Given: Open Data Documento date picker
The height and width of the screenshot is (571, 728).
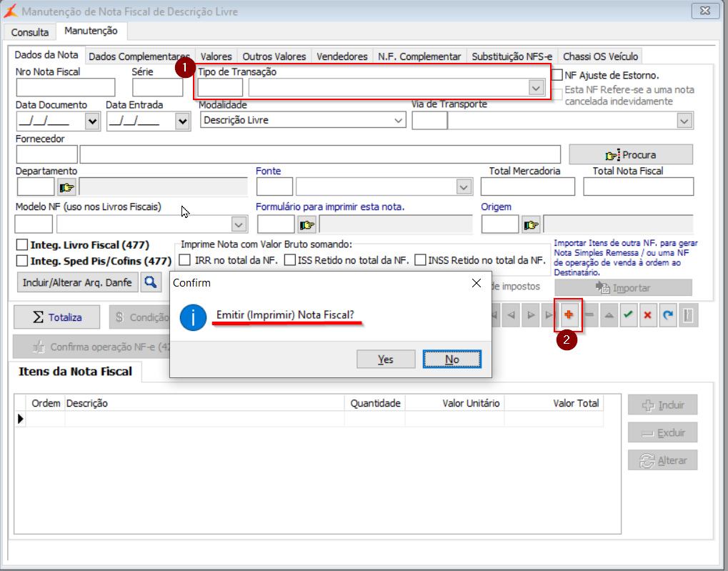Looking at the screenshot, I should point(92,121).
